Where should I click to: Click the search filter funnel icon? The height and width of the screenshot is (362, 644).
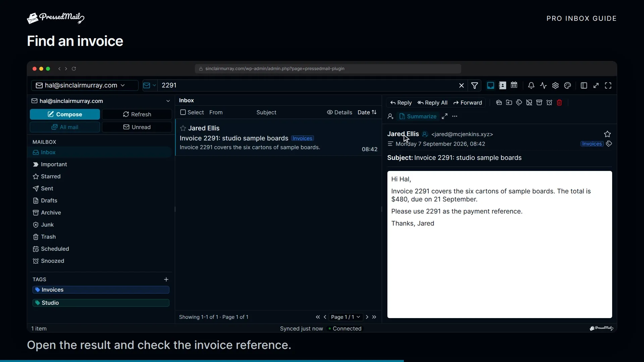coord(475,85)
